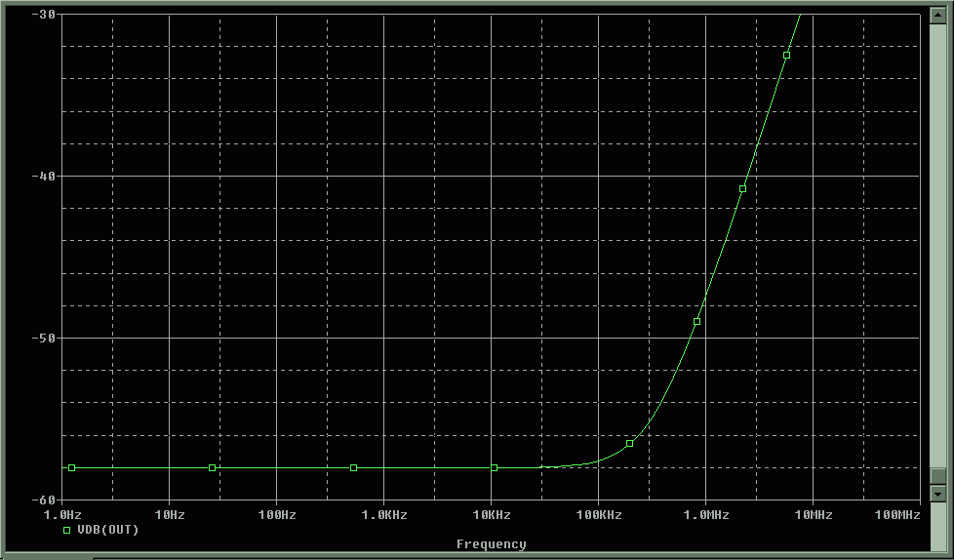Click the trace marker at 10KHz

coord(495,468)
